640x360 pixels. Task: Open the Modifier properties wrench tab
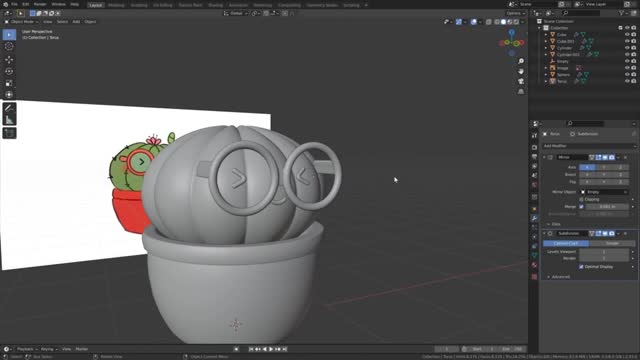click(534, 218)
